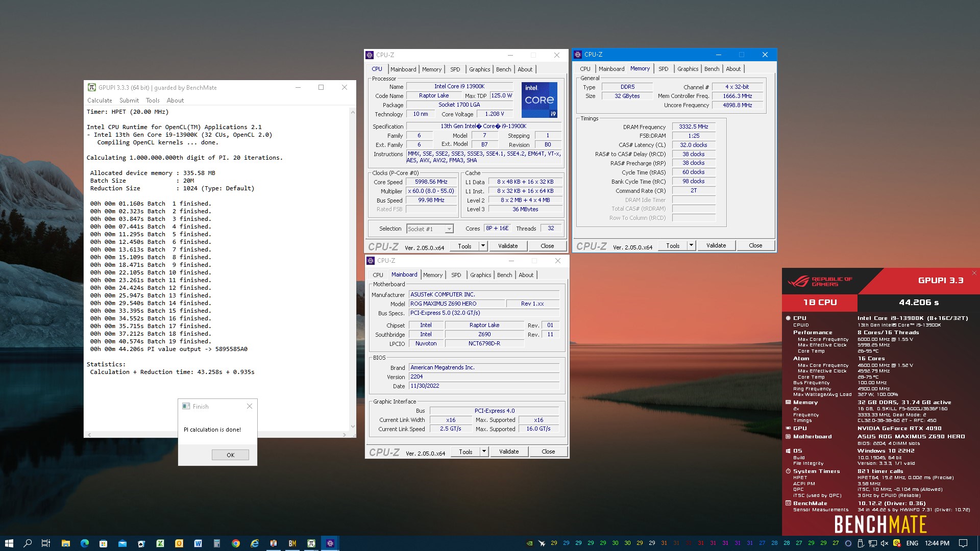980x551 pixels.
Task: Open Submit menu in GPUPI
Action: 129,101
